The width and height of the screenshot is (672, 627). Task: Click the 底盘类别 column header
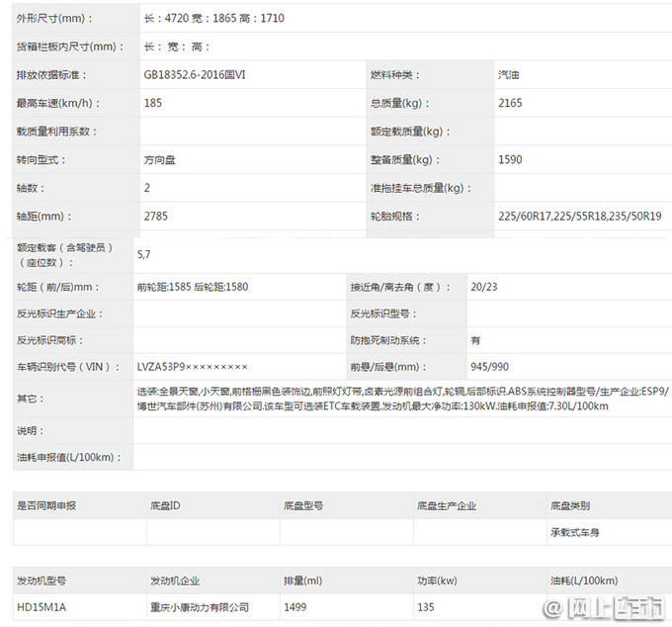click(x=570, y=505)
